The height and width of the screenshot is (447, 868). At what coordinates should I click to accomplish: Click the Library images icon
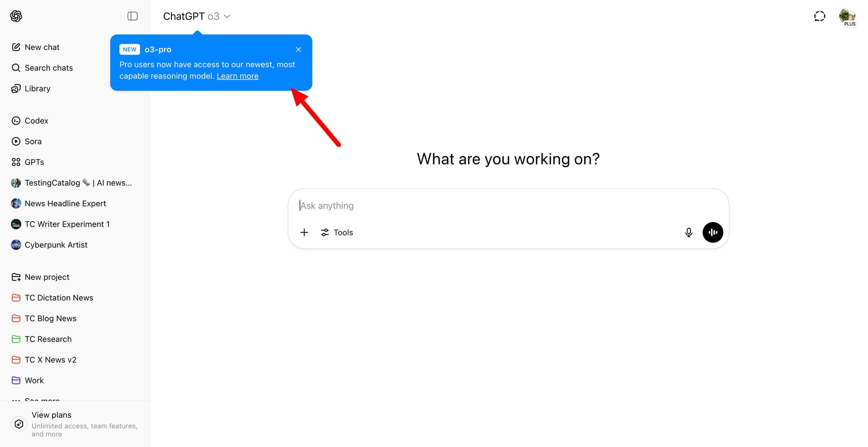(16, 89)
